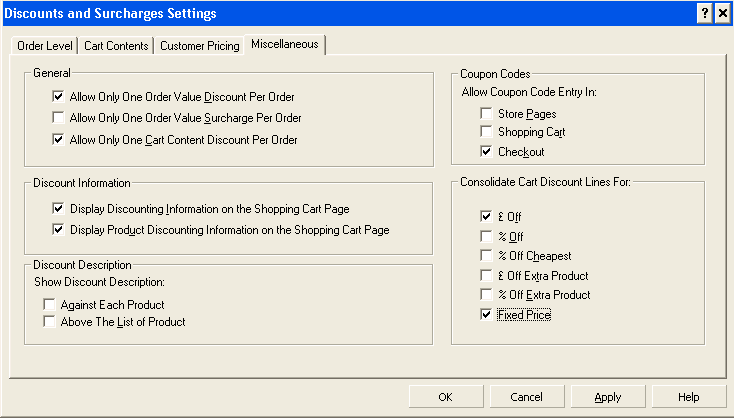Allow coupon code entry in Store Pages
This screenshot has width=734, height=418.
coord(486,114)
